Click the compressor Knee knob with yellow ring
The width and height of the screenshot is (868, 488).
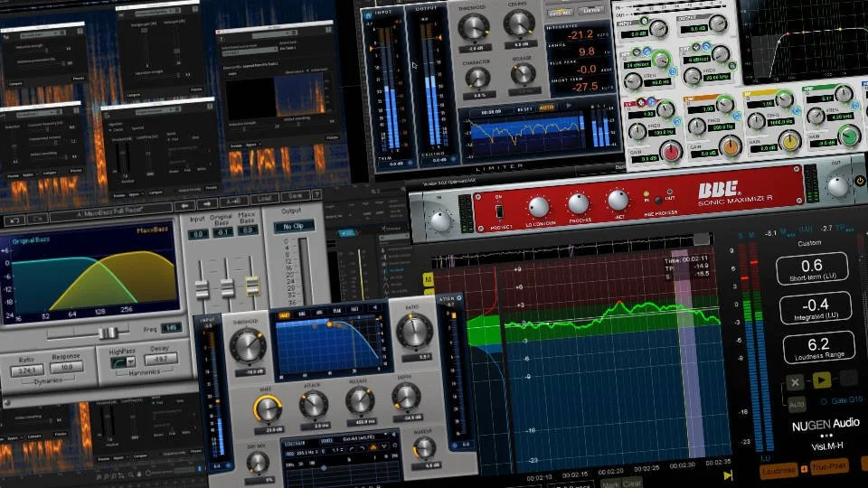point(268,408)
